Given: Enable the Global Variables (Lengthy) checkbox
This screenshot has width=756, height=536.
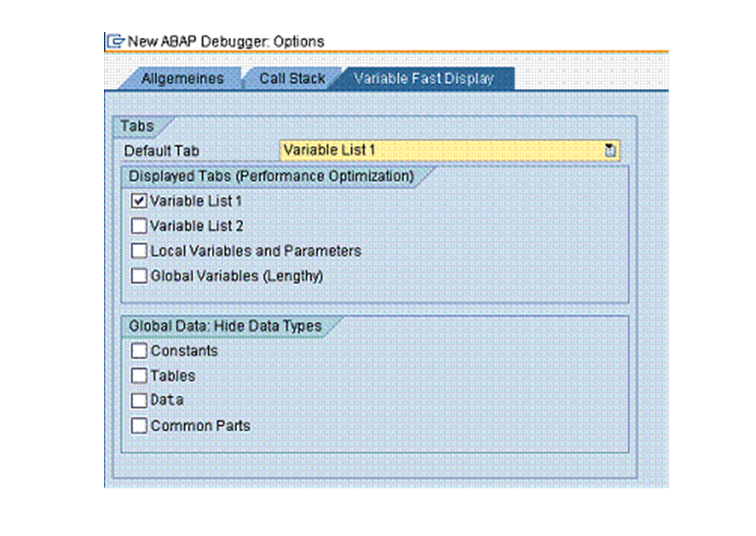Looking at the screenshot, I should coord(139,277).
